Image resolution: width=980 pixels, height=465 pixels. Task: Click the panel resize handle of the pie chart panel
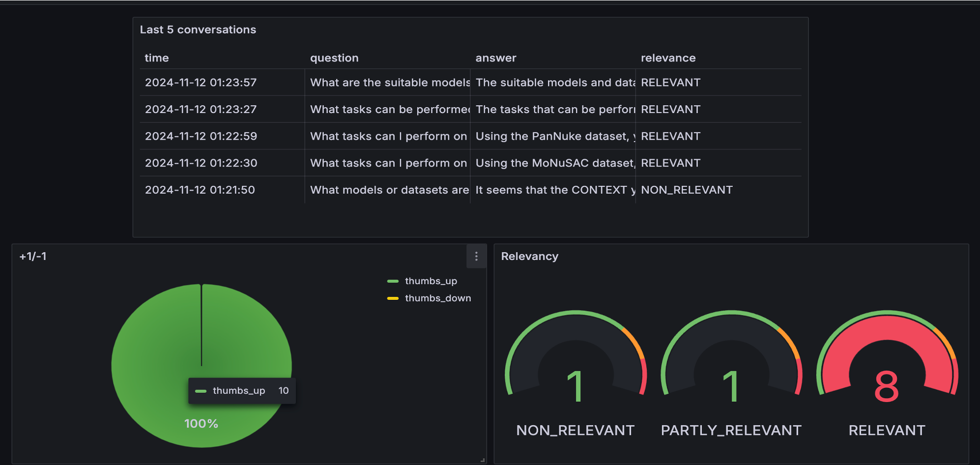tap(483, 460)
